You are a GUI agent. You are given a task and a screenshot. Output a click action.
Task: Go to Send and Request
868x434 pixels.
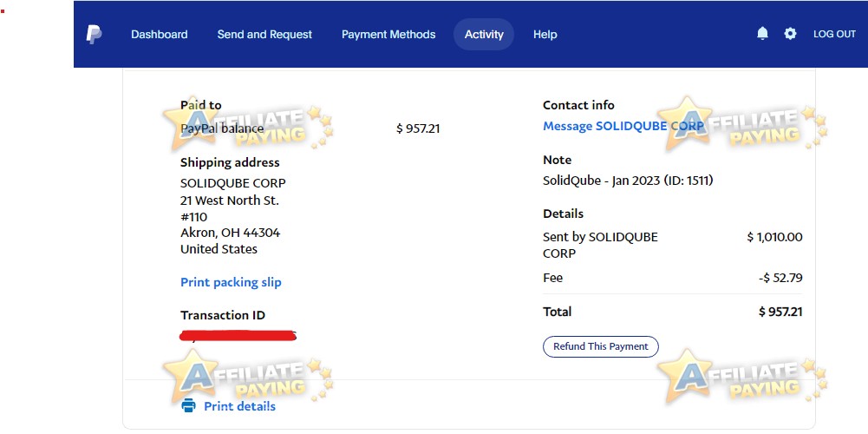click(x=264, y=35)
